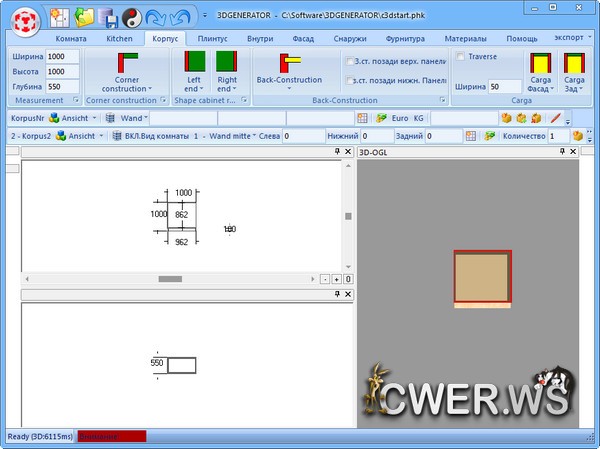The width and height of the screenshot is (600, 449).
Task: Close the 3D-OGL panel
Action: coord(573,152)
